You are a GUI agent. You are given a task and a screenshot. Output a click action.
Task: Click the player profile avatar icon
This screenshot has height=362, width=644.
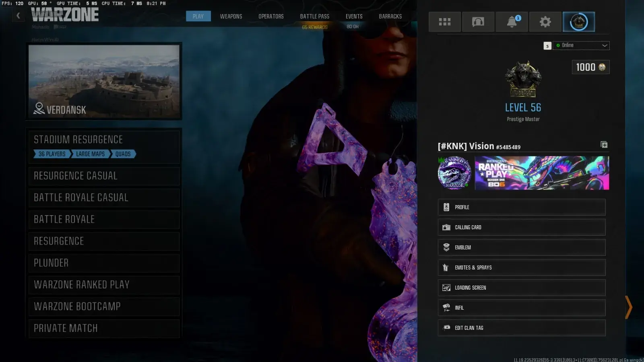[x=578, y=22]
